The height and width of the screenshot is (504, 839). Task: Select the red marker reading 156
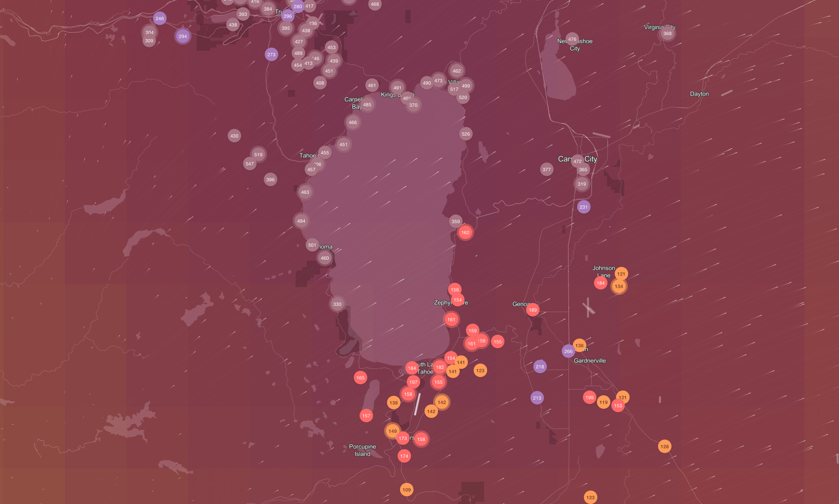[x=455, y=290]
